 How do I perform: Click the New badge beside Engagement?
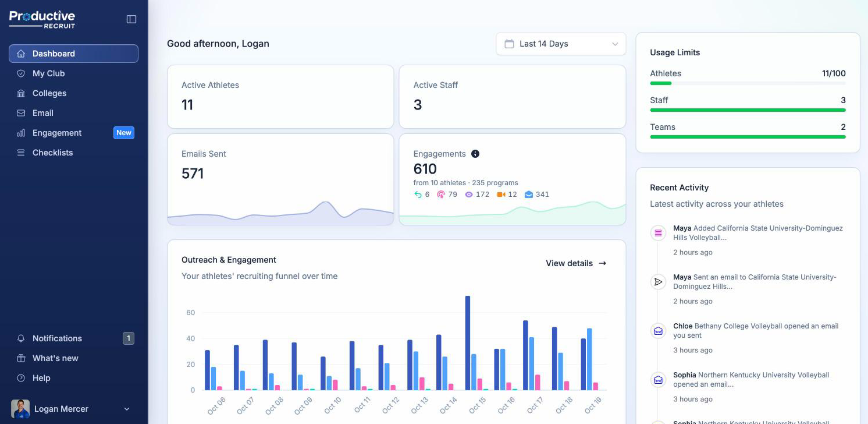[124, 133]
